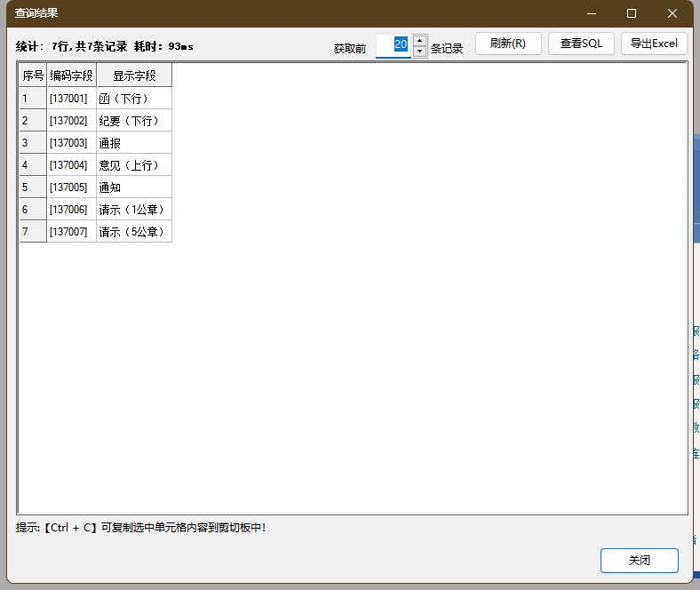Click the 显示字段 column header

[x=134, y=76]
